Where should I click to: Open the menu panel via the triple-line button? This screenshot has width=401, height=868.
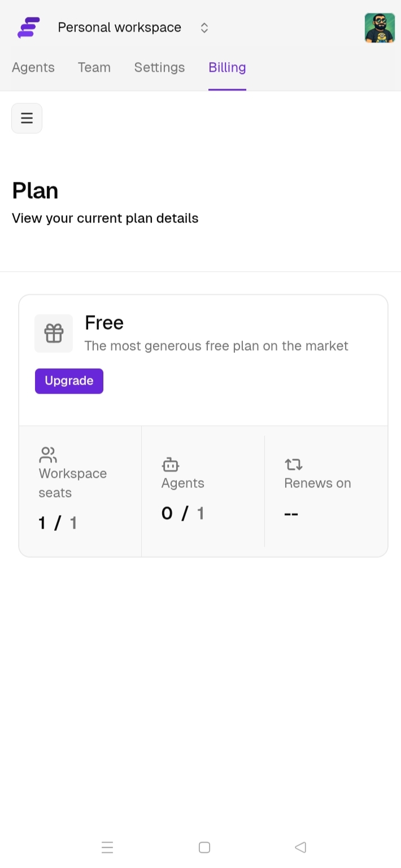[x=27, y=118]
